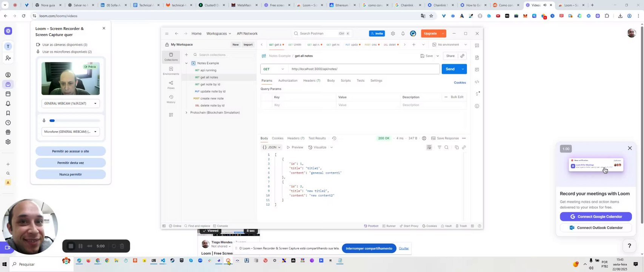
Task: Click the configure workspace sidebar icon below History
Action: click(x=171, y=115)
